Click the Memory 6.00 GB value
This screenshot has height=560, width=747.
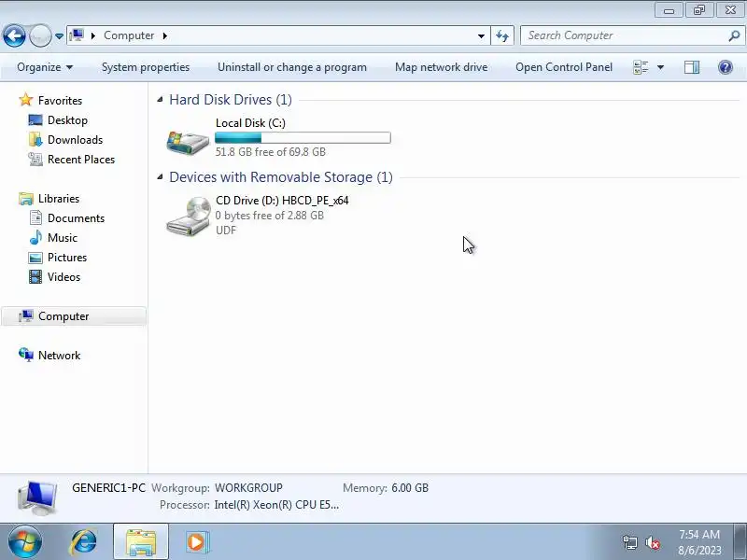coord(410,488)
